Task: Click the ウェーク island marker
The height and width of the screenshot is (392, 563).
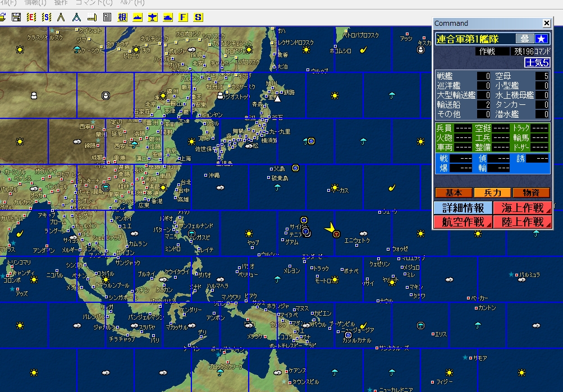Action: click(379, 213)
